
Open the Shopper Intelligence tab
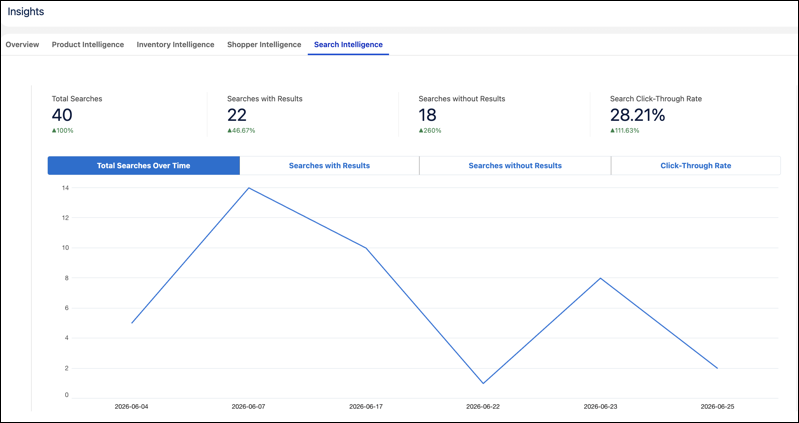264,44
